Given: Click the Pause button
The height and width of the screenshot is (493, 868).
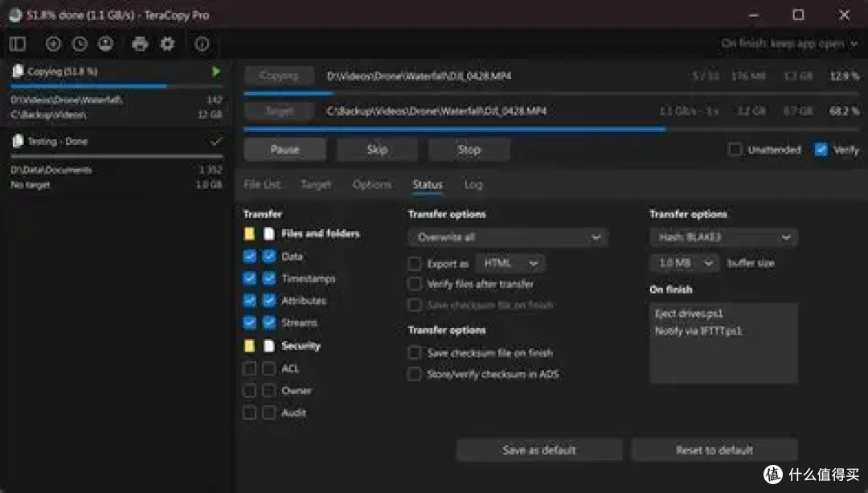Looking at the screenshot, I should [285, 150].
